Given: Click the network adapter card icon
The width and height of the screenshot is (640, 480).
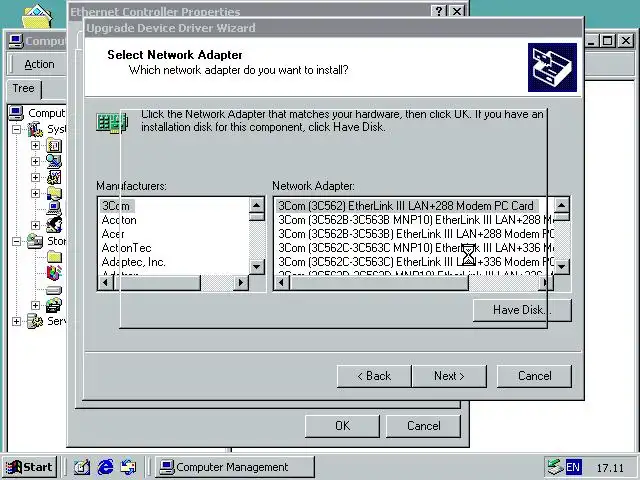Looking at the screenshot, I should coord(112,122).
